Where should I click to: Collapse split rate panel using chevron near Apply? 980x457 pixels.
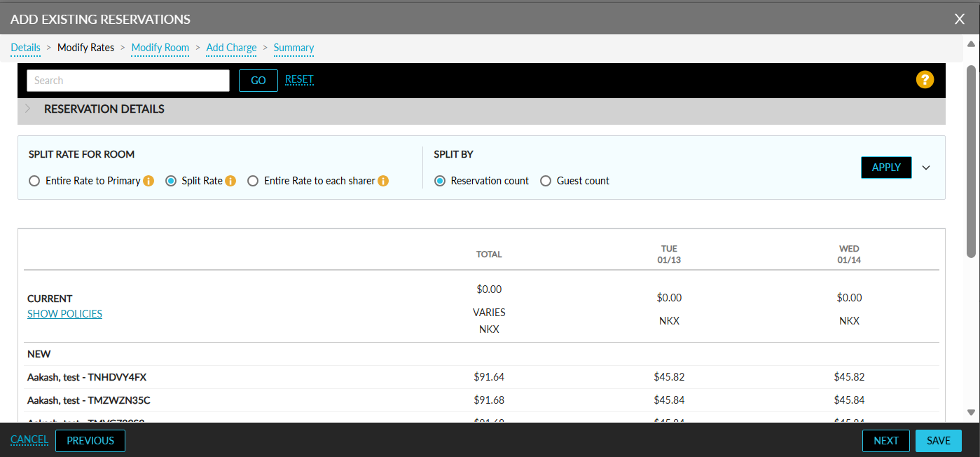coord(926,168)
